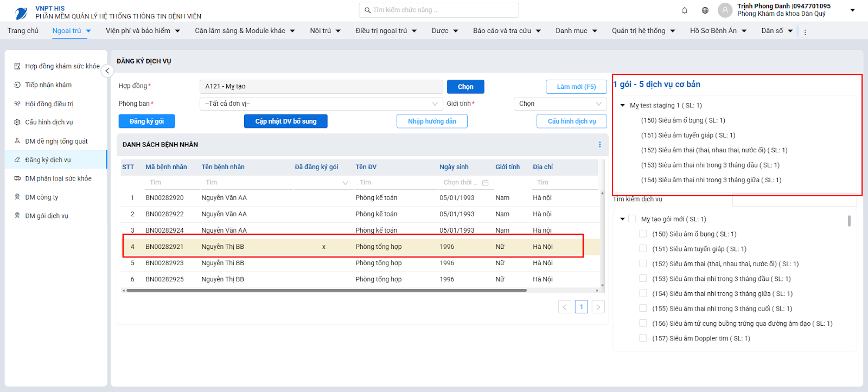Viewport: 868px width, 392px height.
Task: Click page number 1
Action: [x=582, y=307]
